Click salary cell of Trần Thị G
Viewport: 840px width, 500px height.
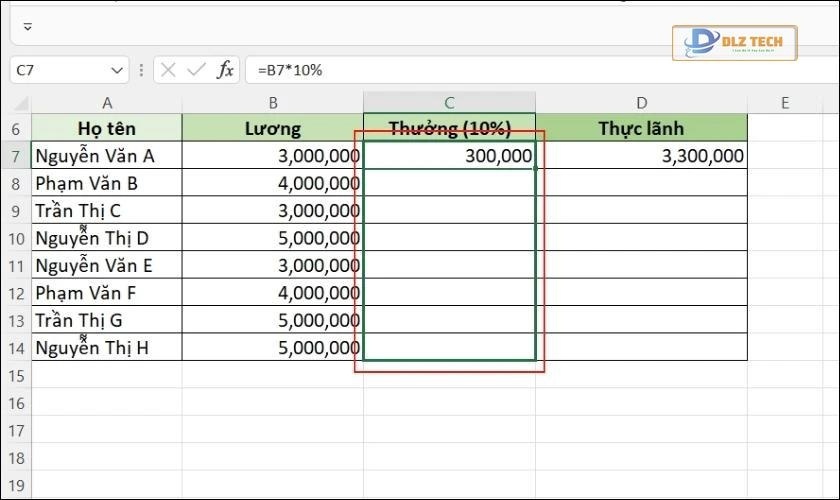click(x=273, y=320)
